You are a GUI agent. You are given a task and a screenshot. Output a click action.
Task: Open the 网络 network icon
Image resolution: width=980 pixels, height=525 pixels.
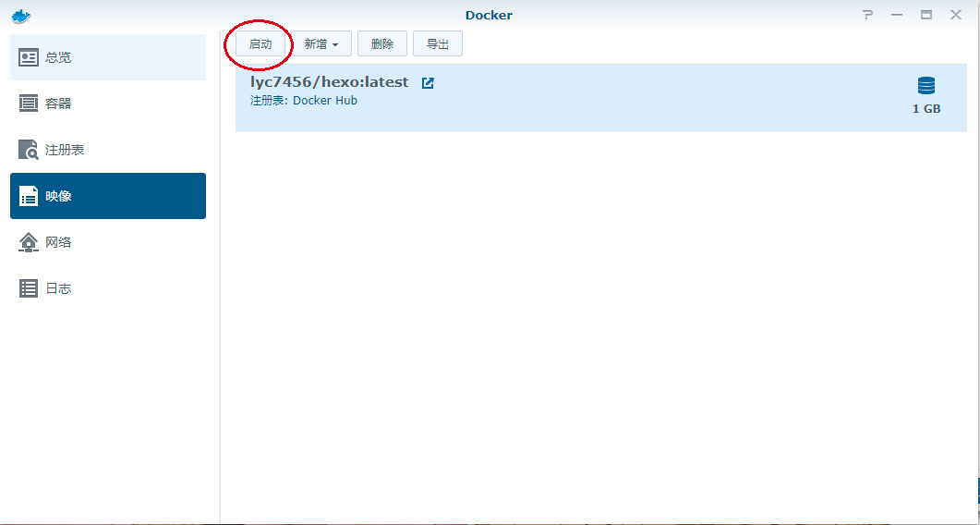[x=28, y=242]
